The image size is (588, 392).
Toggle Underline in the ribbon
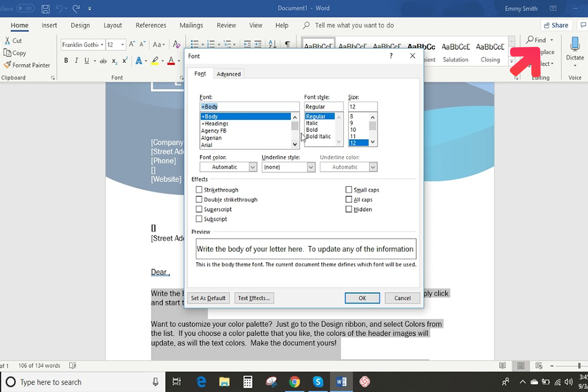pyautogui.click(x=86, y=61)
